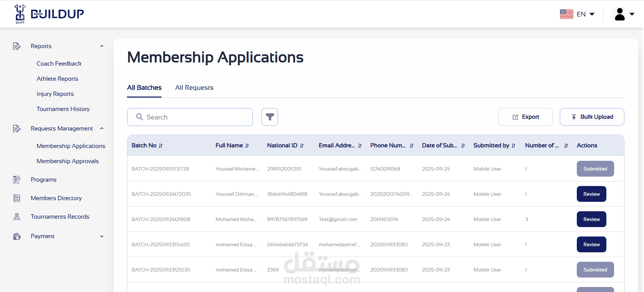Image resolution: width=644 pixels, height=292 pixels.
Task: Collapse the Requests Management chevron
Action: [102, 129]
